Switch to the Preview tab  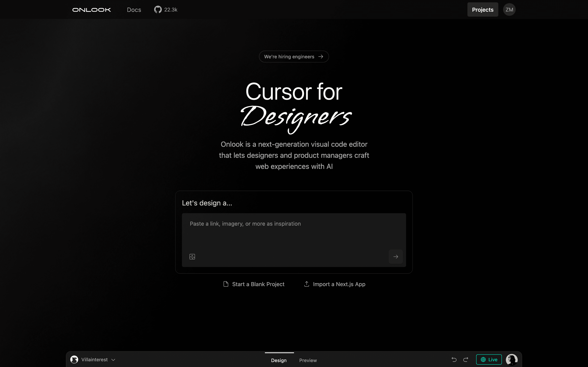click(308, 360)
